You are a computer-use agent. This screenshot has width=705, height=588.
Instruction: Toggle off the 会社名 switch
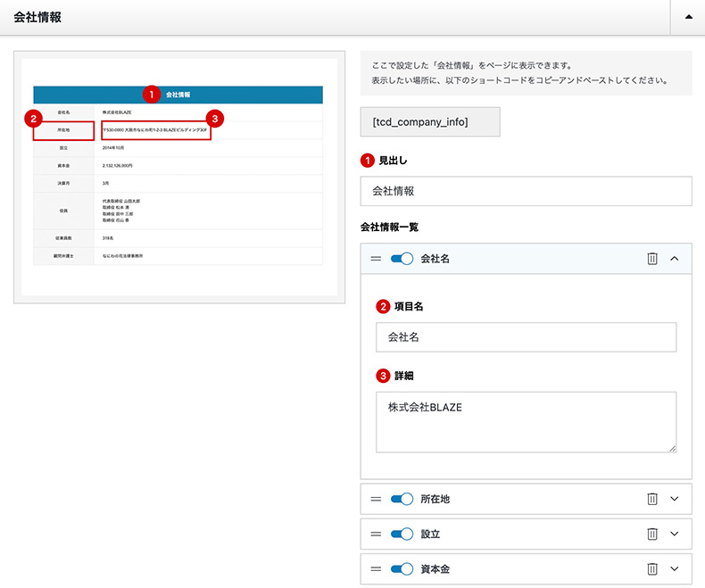point(402,259)
